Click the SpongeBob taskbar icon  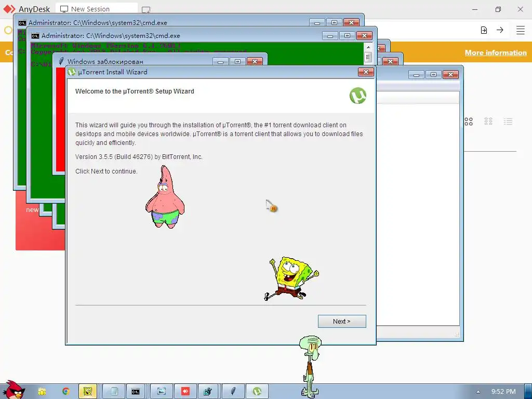click(88, 391)
